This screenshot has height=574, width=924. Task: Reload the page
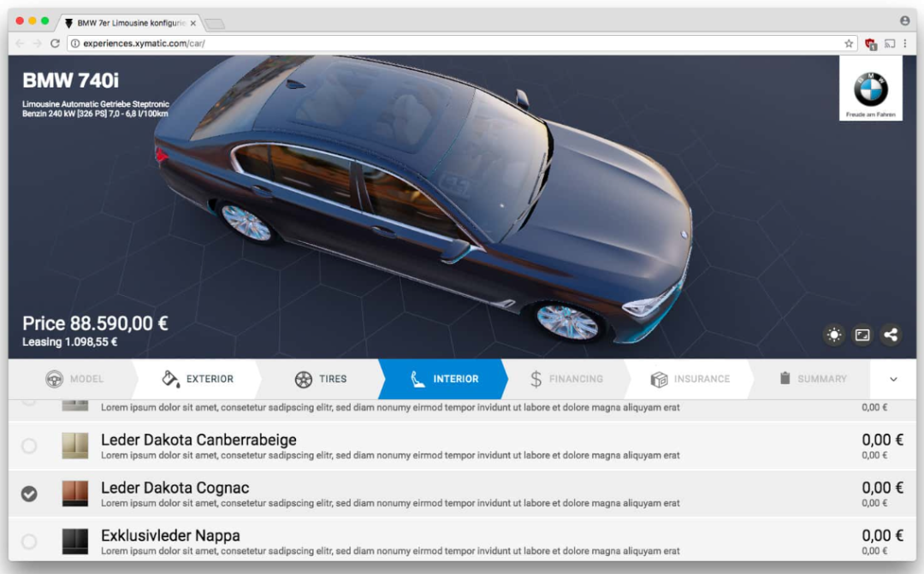(x=55, y=44)
